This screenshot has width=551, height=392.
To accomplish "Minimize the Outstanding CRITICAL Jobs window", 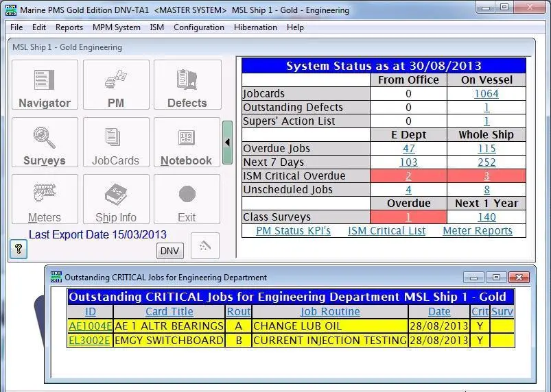I will point(473,277).
